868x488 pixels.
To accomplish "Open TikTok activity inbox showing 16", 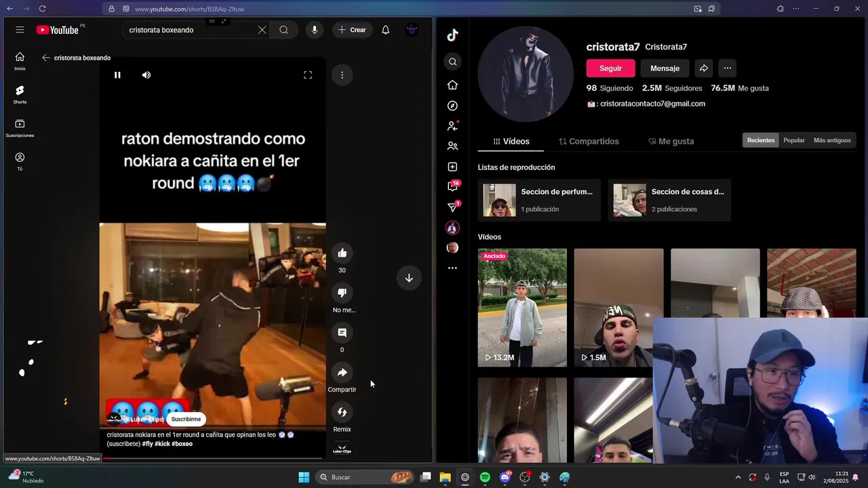I will click(x=452, y=186).
